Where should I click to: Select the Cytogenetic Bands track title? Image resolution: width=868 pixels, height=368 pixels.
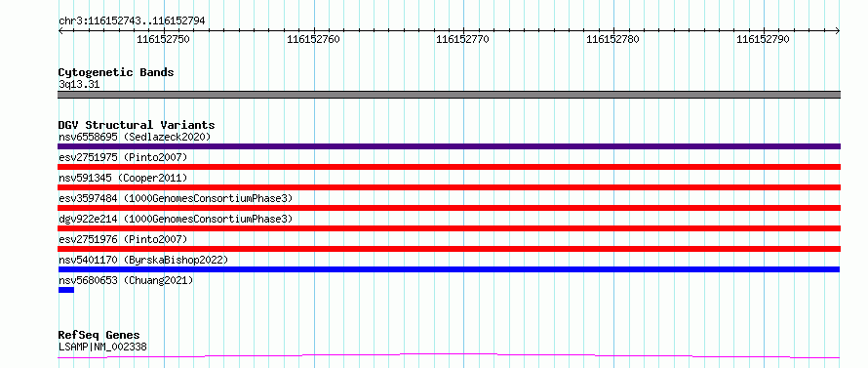point(116,72)
